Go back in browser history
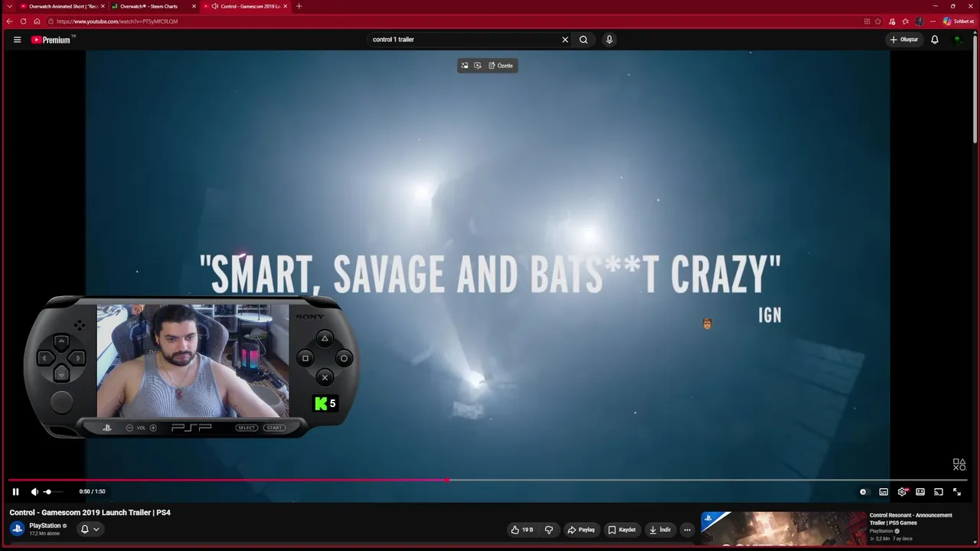Screen dimensions: 980x551 9,21
